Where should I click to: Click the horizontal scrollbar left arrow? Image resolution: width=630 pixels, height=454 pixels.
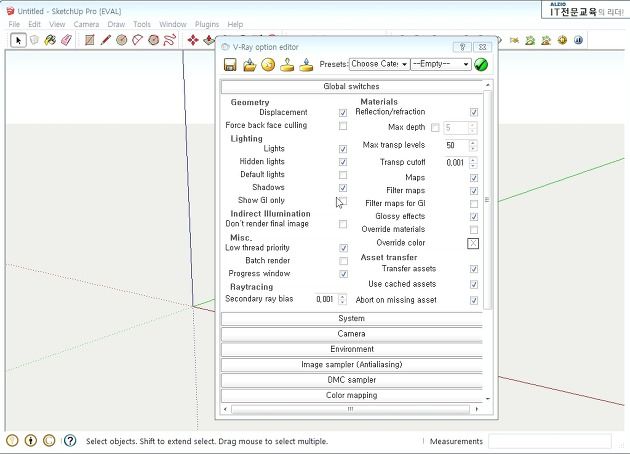(x=225, y=409)
